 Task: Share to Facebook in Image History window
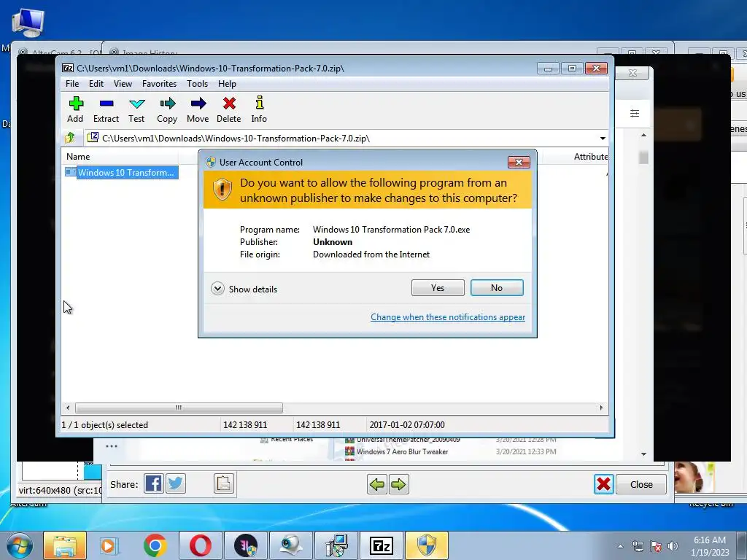pos(153,484)
